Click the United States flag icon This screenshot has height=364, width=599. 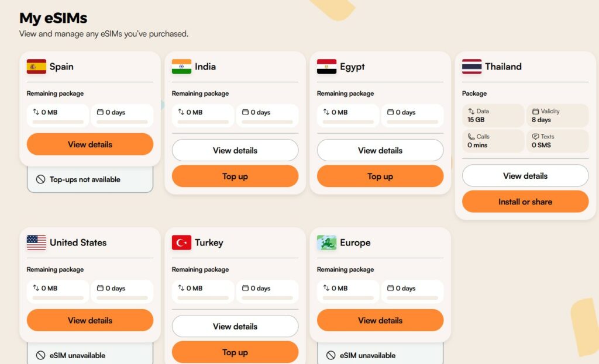(36, 242)
